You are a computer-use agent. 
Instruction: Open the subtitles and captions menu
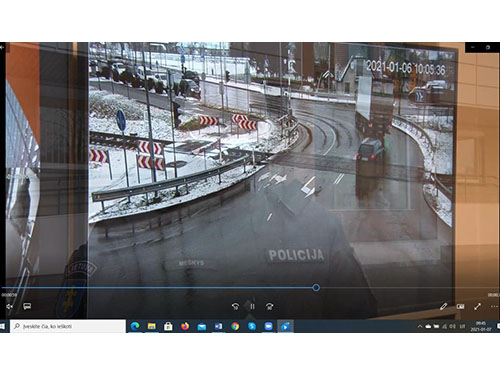[27, 306]
